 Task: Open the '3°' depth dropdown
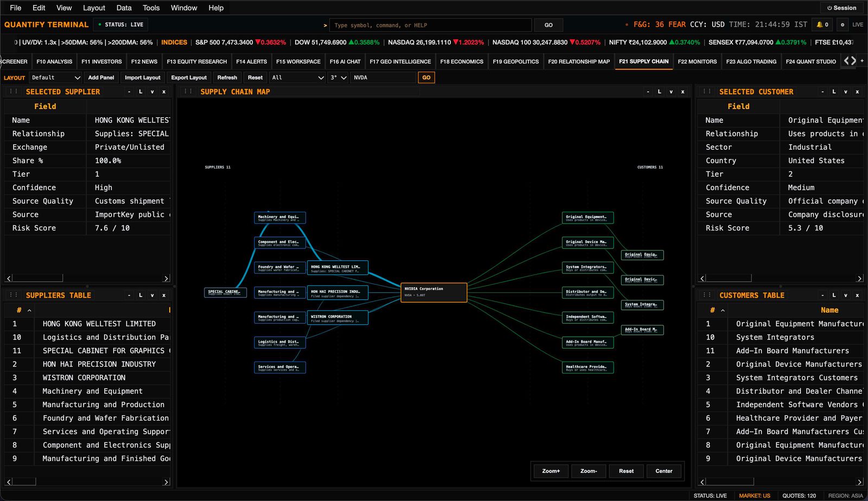coord(339,78)
